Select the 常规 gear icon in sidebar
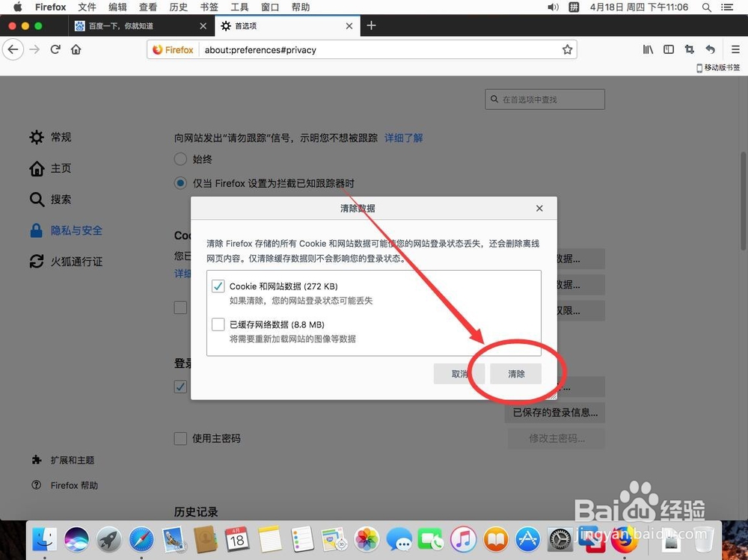748x560 pixels. click(x=36, y=137)
